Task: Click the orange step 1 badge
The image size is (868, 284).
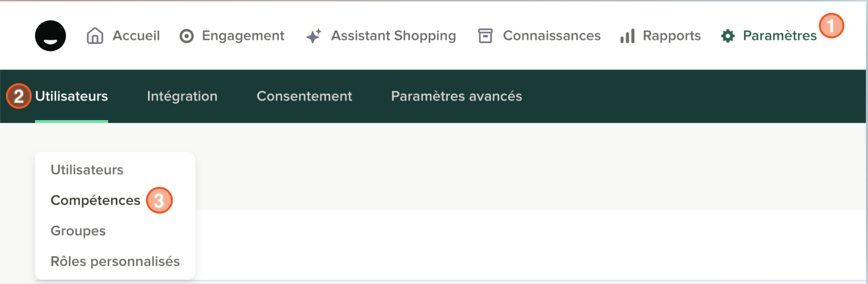Action: click(x=831, y=26)
